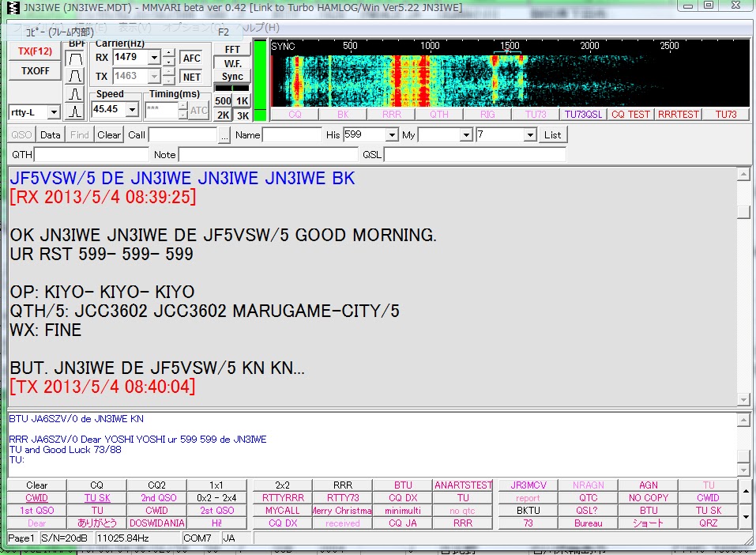756x555 pixels.
Task: Click the green signal level indicator bar
Action: click(260, 80)
